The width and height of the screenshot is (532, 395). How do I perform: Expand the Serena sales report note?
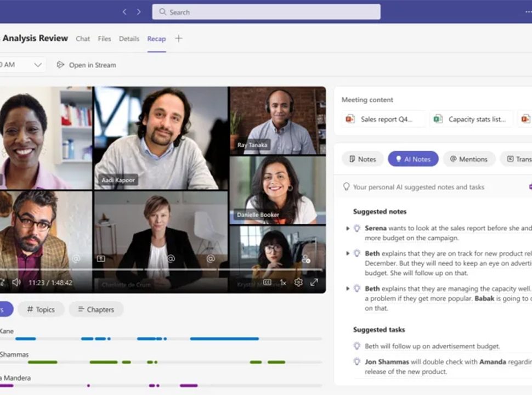pos(347,228)
